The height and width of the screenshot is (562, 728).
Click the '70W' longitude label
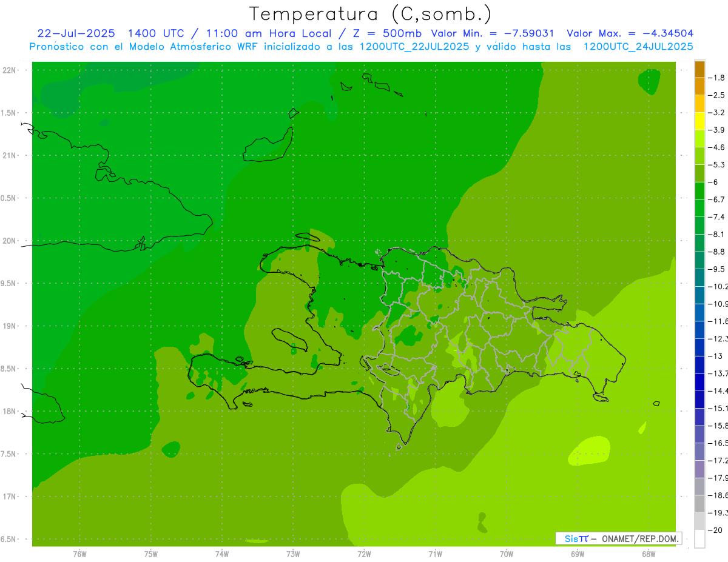tap(507, 554)
